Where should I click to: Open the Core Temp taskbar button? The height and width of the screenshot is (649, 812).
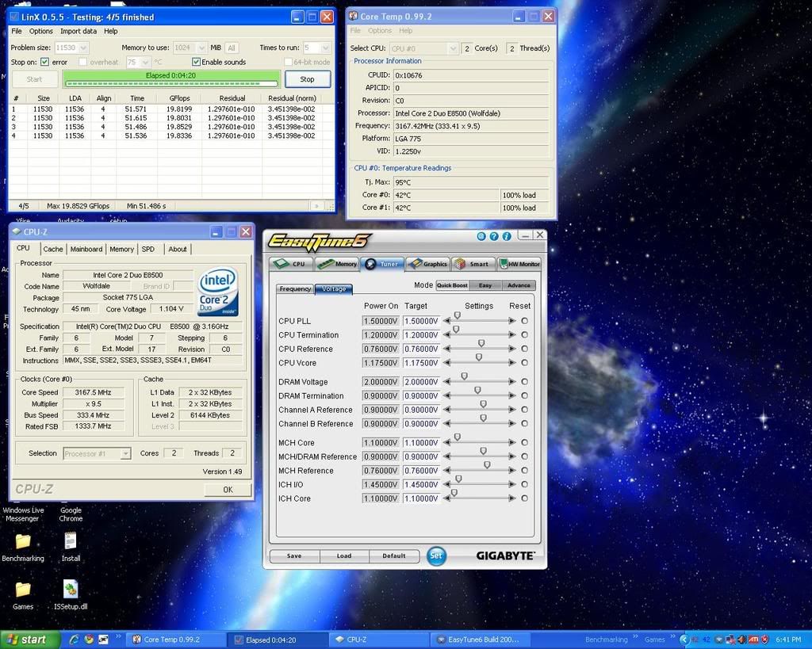coord(176,639)
